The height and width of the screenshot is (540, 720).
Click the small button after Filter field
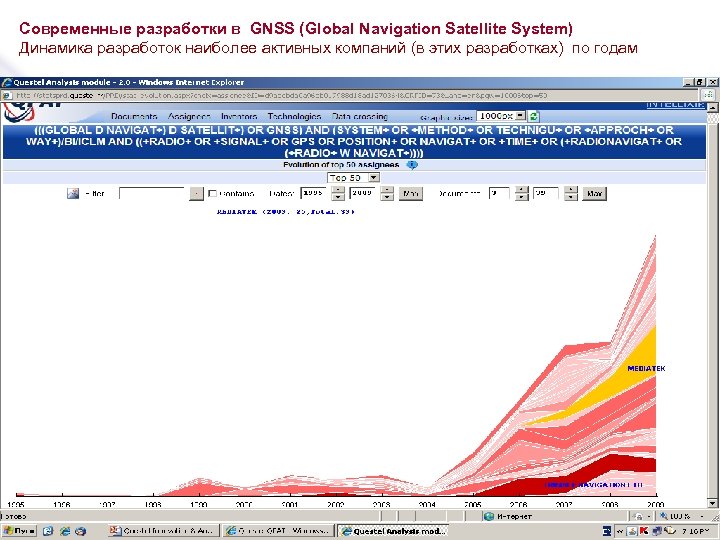[196, 193]
